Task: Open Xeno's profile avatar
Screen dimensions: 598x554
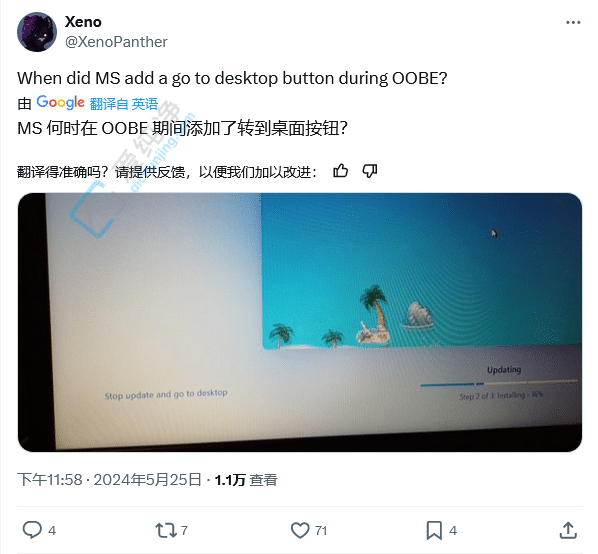Action: click(37, 32)
